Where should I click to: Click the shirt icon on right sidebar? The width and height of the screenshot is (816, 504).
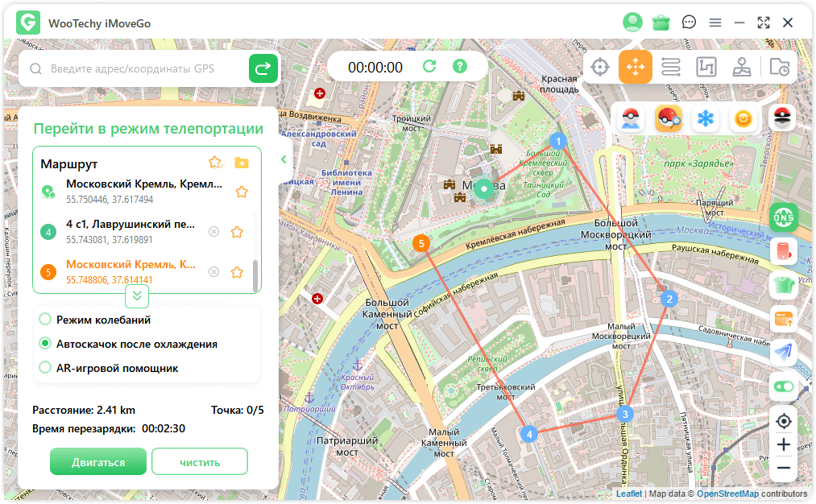click(x=783, y=284)
